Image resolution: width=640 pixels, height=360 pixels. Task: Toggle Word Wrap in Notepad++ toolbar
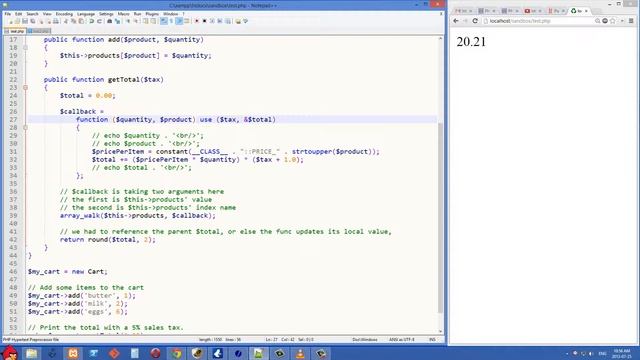[x=164, y=21]
